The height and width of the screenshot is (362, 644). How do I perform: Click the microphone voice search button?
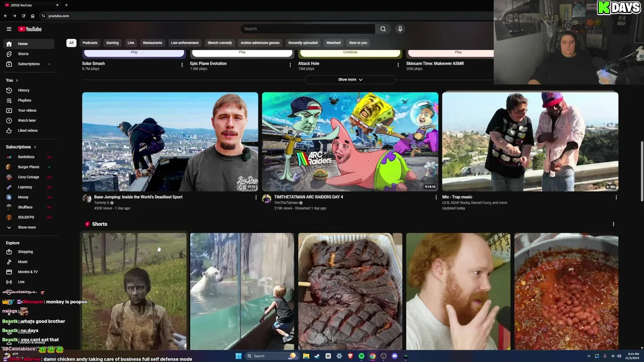click(400, 29)
